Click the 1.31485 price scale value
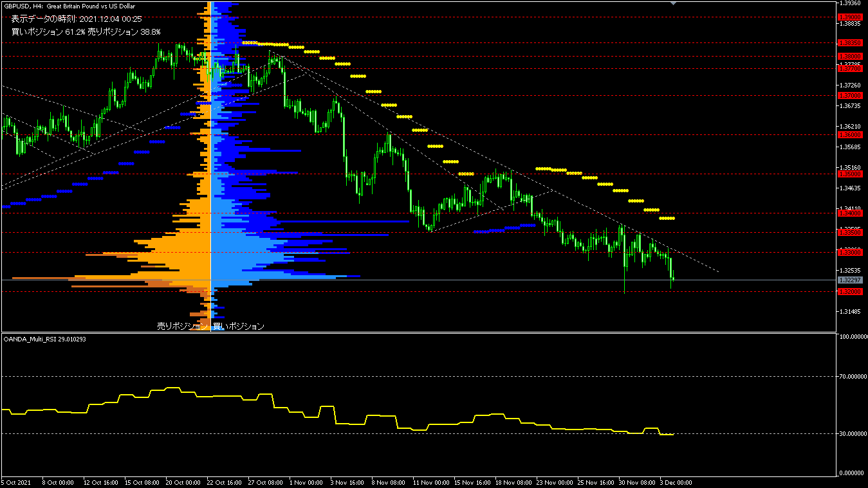The image size is (868, 488). [851, 312]
